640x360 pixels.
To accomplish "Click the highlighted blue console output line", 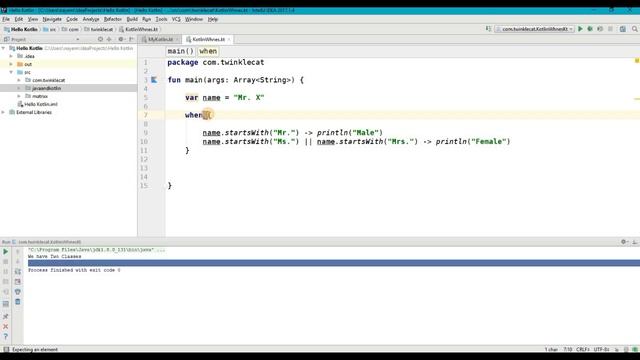I will 334,263.
